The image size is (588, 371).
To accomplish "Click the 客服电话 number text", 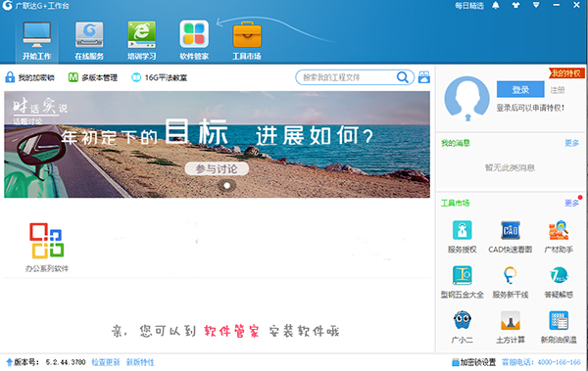I will [541, 362].
